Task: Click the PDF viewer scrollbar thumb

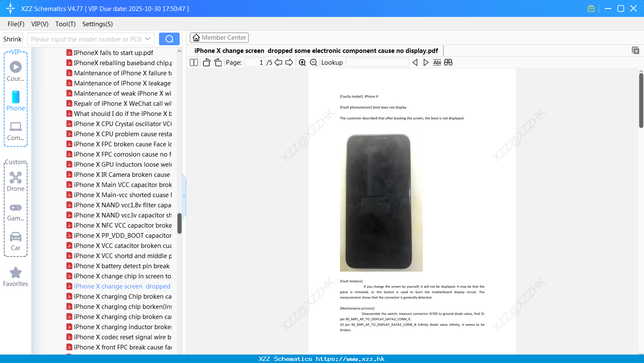Action: [641, 101]
